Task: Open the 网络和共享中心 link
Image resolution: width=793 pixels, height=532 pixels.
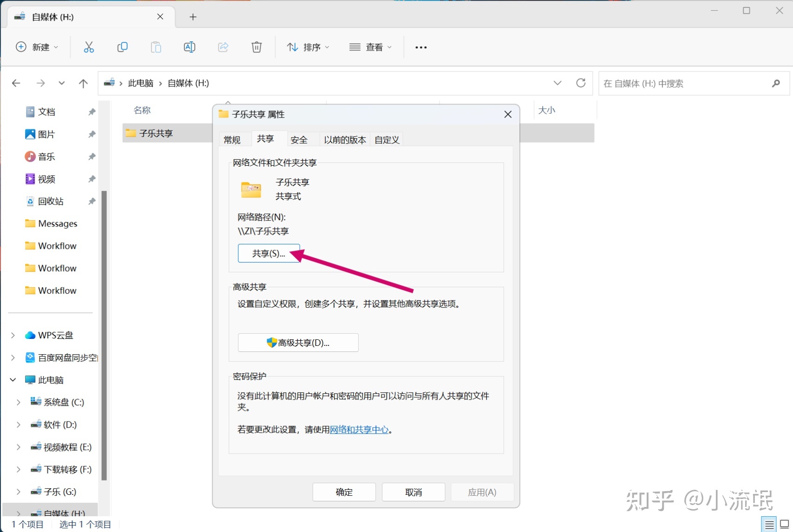Action: point(359,430)
